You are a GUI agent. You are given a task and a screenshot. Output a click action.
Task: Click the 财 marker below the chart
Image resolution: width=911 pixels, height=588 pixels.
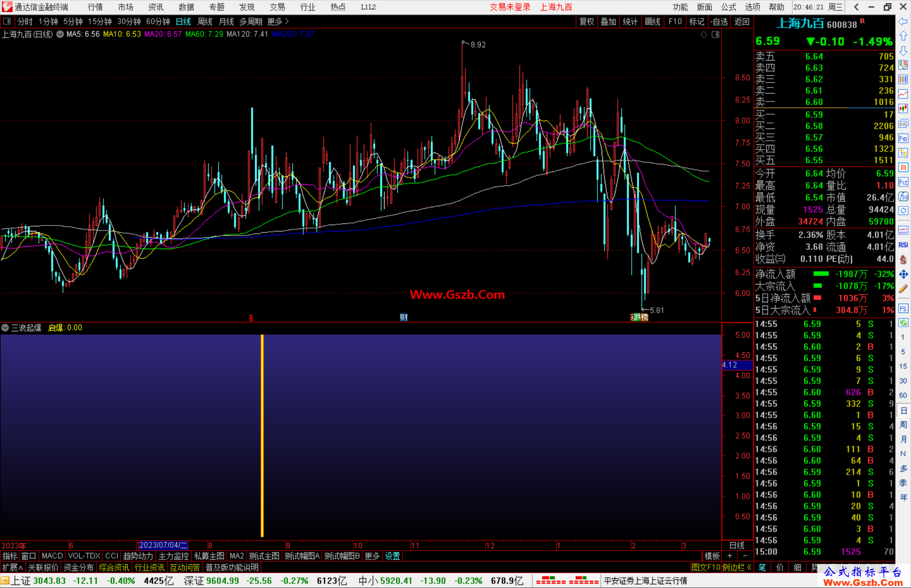(404, 317)
